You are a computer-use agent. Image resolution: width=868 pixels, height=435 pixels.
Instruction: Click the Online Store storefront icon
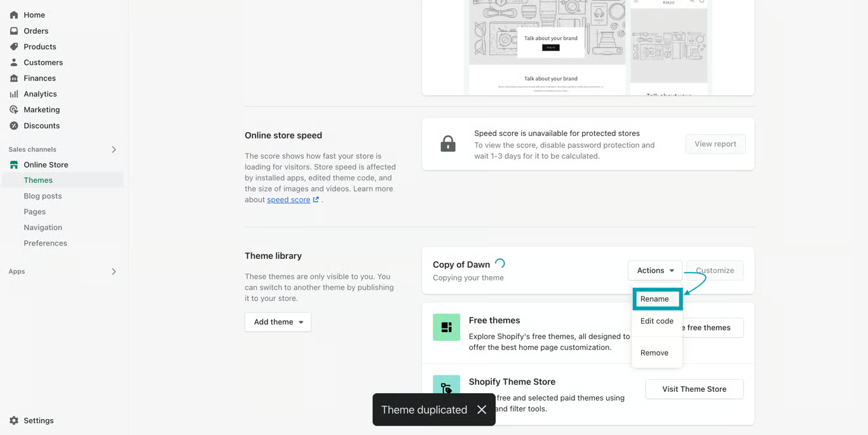[x=14, y=164]
